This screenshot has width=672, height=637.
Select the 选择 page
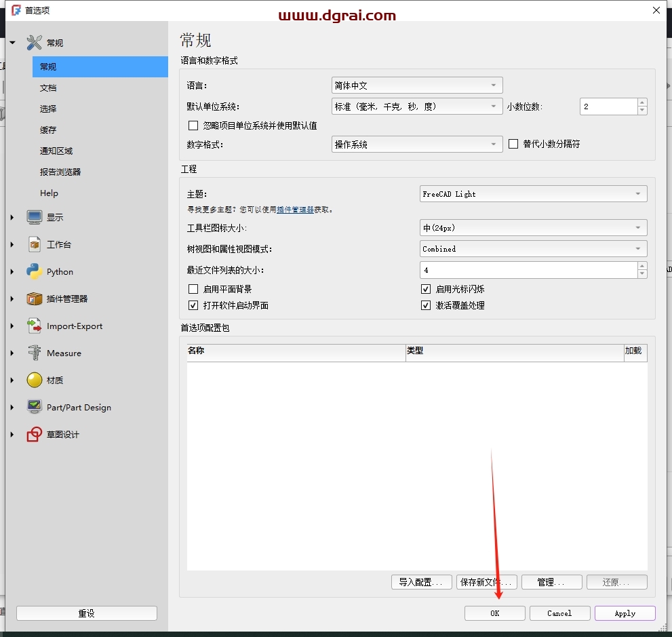tap(100, 109)
